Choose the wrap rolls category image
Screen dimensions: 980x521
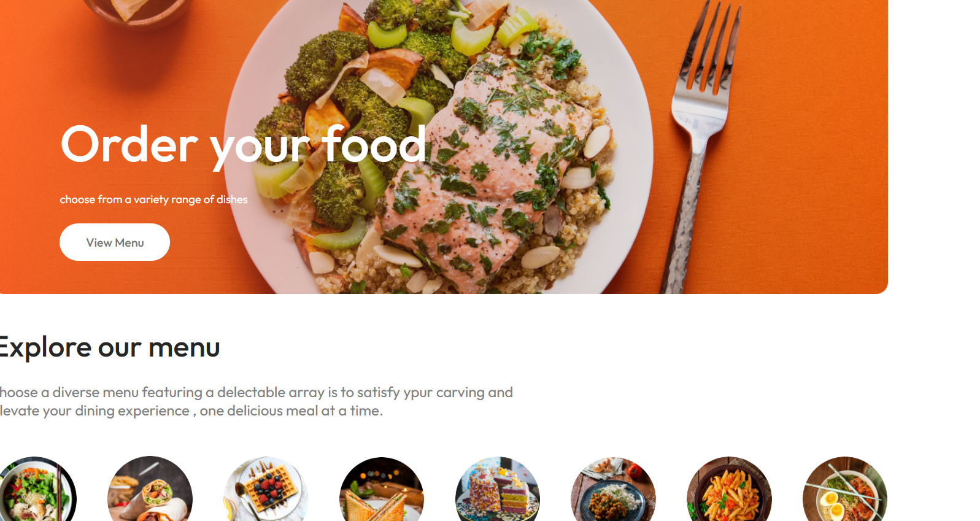click(x=150, y=488)
